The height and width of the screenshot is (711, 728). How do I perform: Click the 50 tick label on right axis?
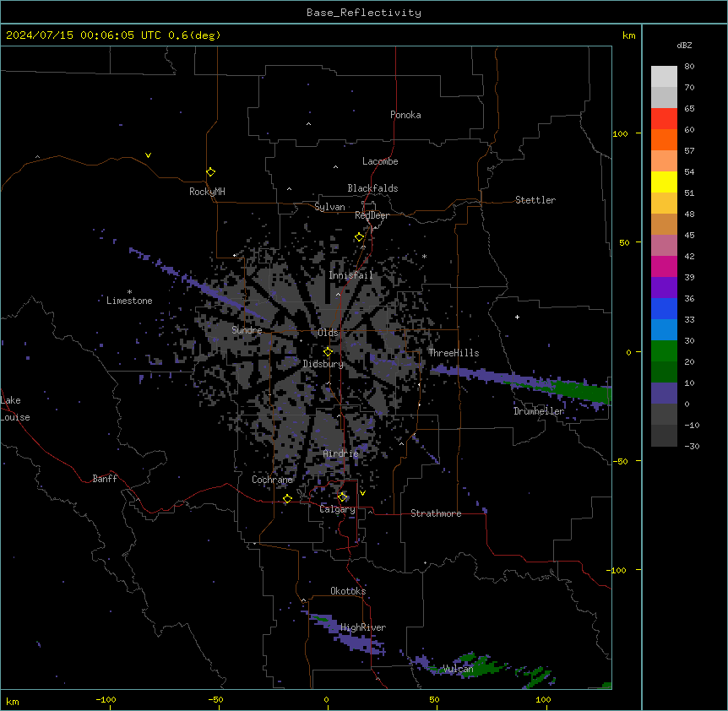point(624,242)
